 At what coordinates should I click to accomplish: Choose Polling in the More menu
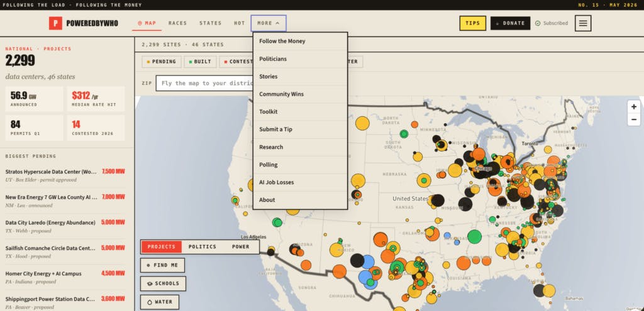pyautogui.click(x=300, y=165)
